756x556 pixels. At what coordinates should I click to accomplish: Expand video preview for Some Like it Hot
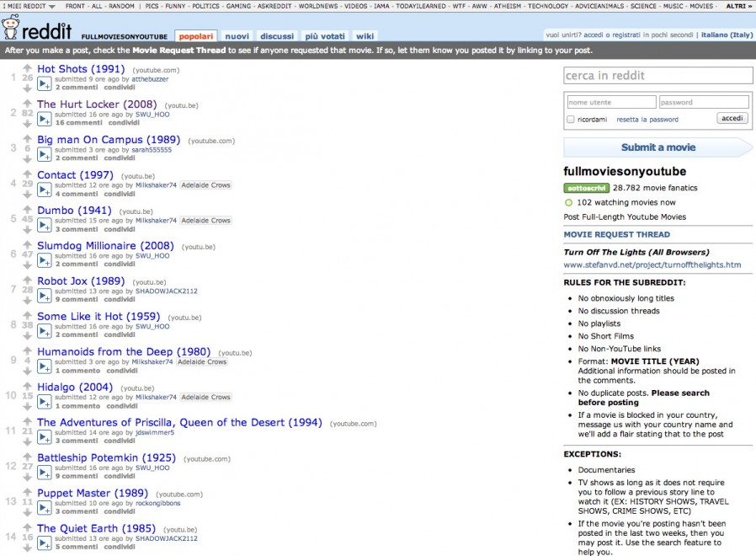(45, 331)
